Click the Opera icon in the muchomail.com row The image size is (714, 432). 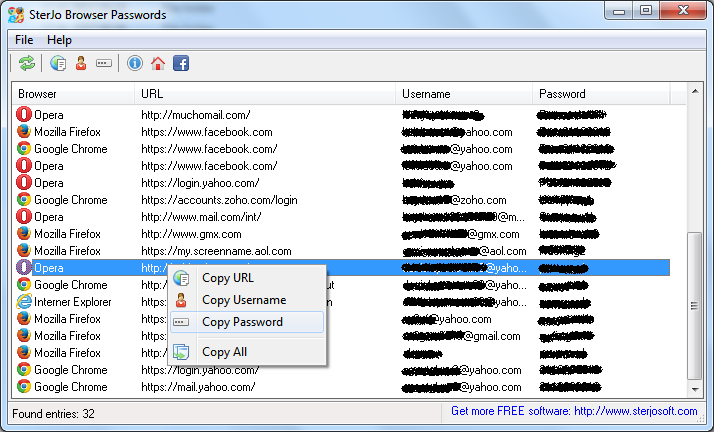pos(24,114)
